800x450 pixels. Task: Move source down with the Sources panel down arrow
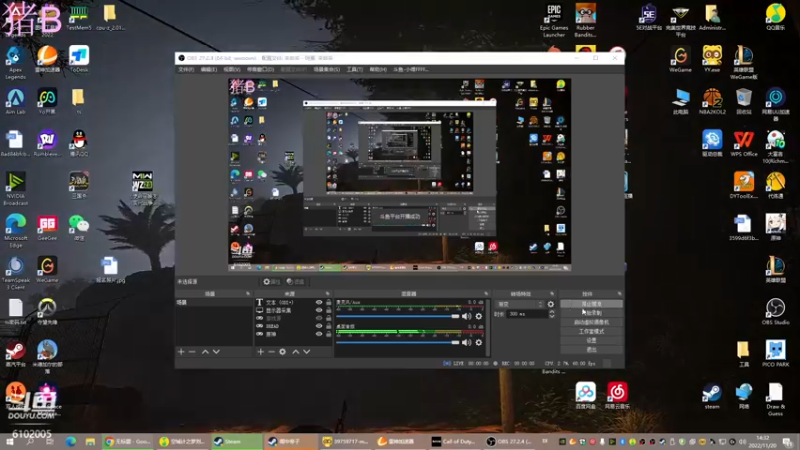[x=307, y=352]
